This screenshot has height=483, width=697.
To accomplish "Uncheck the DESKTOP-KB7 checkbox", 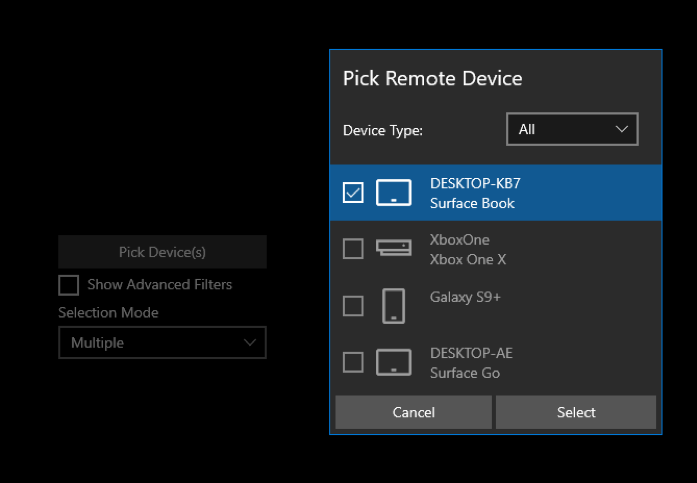I will coord(353,193).
